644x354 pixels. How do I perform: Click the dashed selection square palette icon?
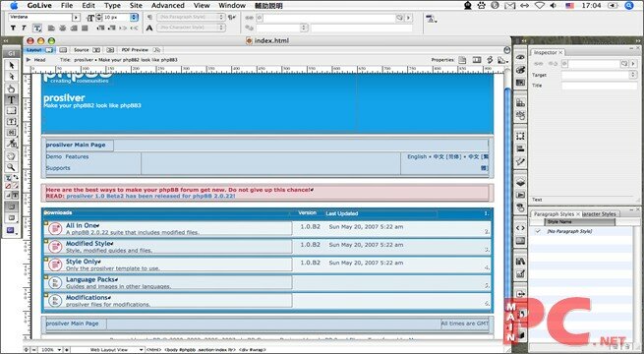click(x=520, y=136)
